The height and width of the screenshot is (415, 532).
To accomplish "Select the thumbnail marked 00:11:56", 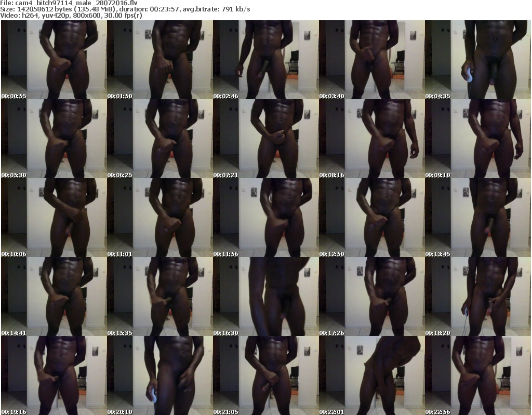I will pos(265,218).
